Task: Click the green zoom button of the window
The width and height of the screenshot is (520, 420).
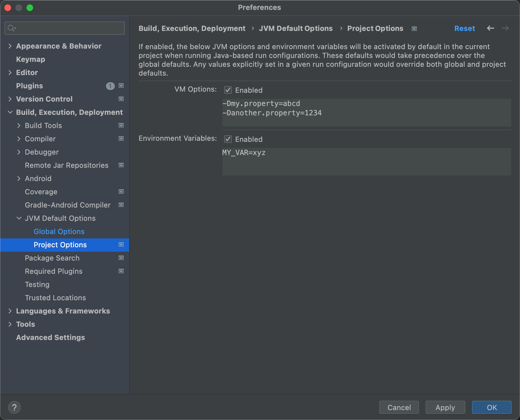Action: pos(30,7)
